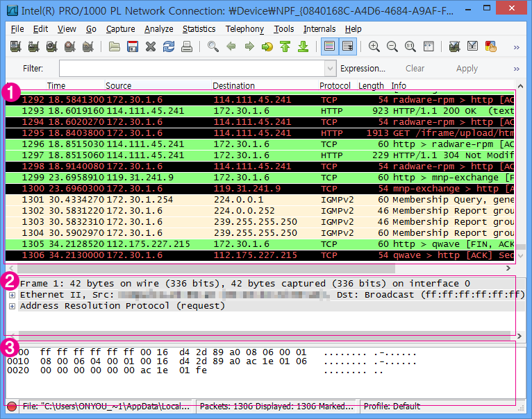
Task: Expand the Ethernet II tree node
Action: (13, 295)
